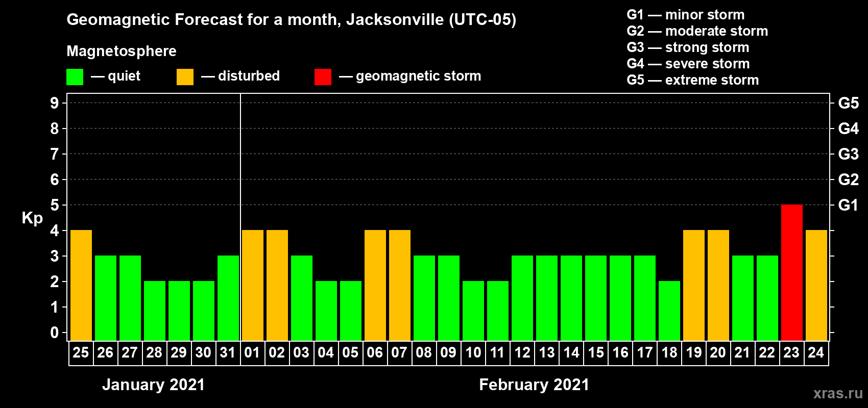Click the orange bar for February 06
This screenshot has width=868, height=408.
click(x=375, y=285)
